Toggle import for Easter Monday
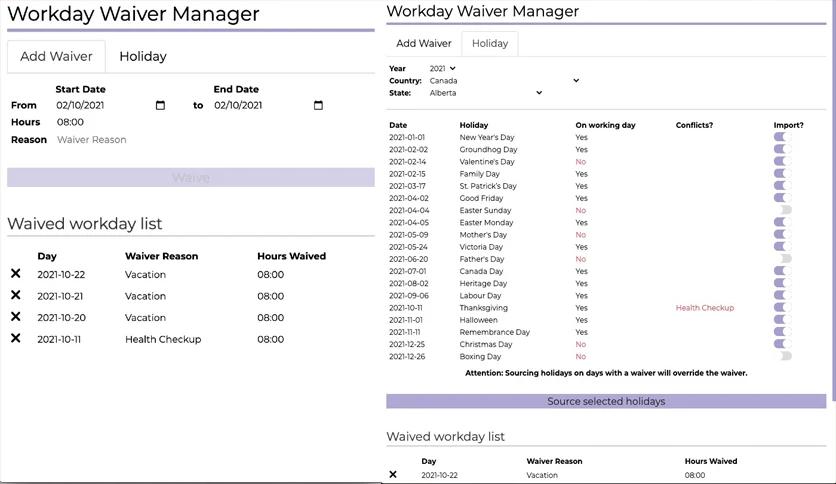Viewport: 836px width, 484px height. pyautogui.click(x=783, y=222)
